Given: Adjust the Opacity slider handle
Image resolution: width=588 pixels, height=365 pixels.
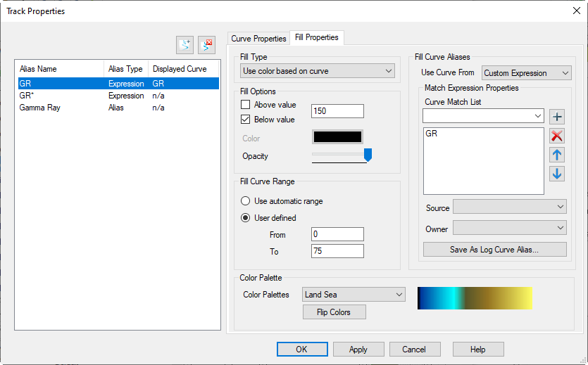Looking at the screenshot, I should point(367,155).
